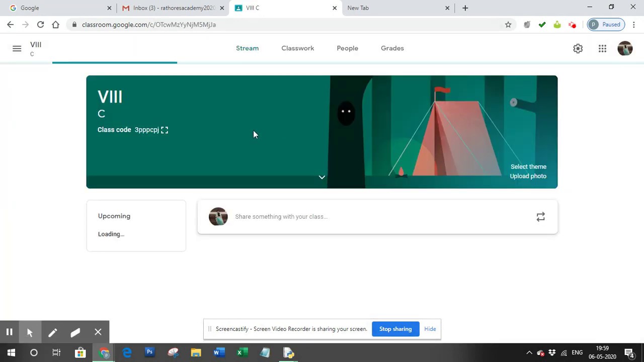644x362 pixels.
Task: Select the Screencastify eraser tool
Action: pos(75,332)
